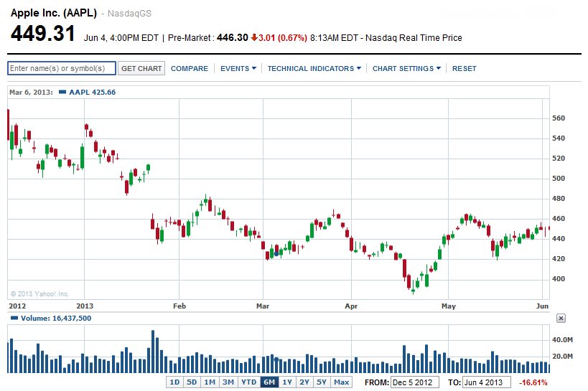This screenshot has height=391, width=588.
Task: Click the 2012 axis label
Action: click(x=17, y=306)
